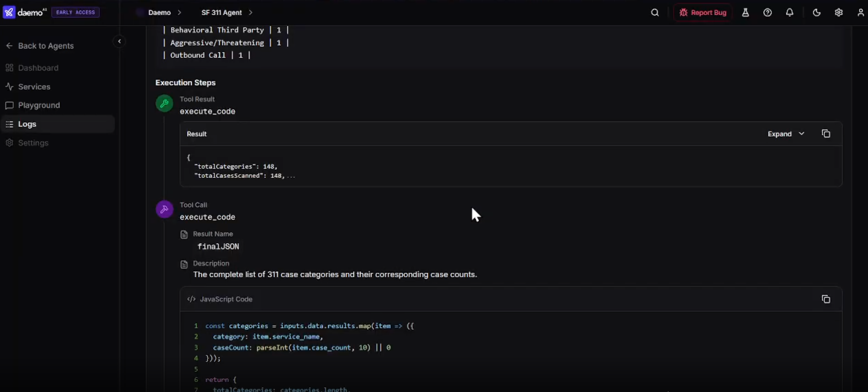Open the Playground section
Viewport: 868px width, 392px height.
[x=39, y=105]
